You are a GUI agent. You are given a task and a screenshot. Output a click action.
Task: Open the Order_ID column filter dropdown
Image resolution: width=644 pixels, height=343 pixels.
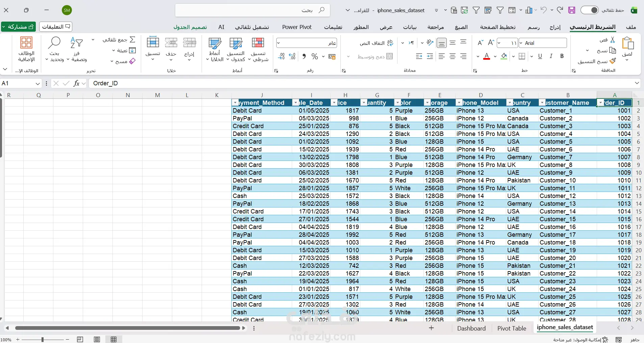[x=601, y=103]
